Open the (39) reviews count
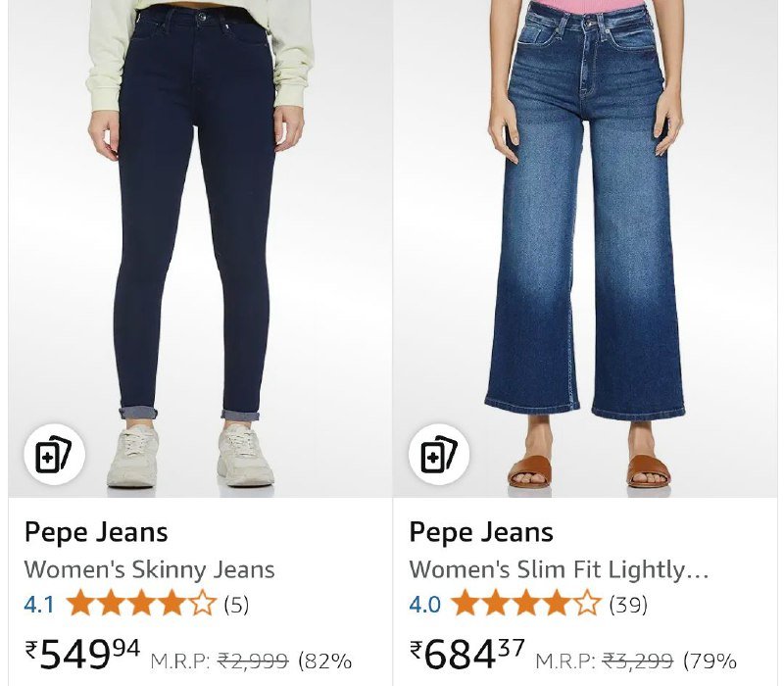Screen dimensions: 784x686 628,605
